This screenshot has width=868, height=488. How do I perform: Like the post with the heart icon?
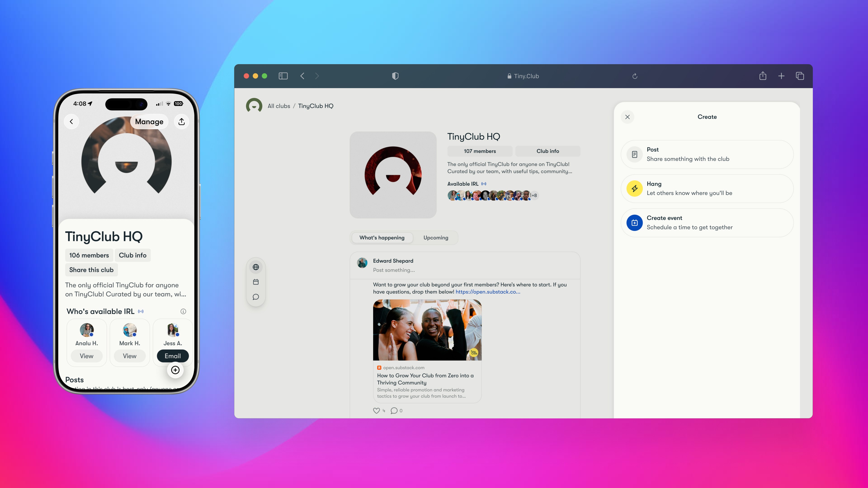click(x=376, y=411)
